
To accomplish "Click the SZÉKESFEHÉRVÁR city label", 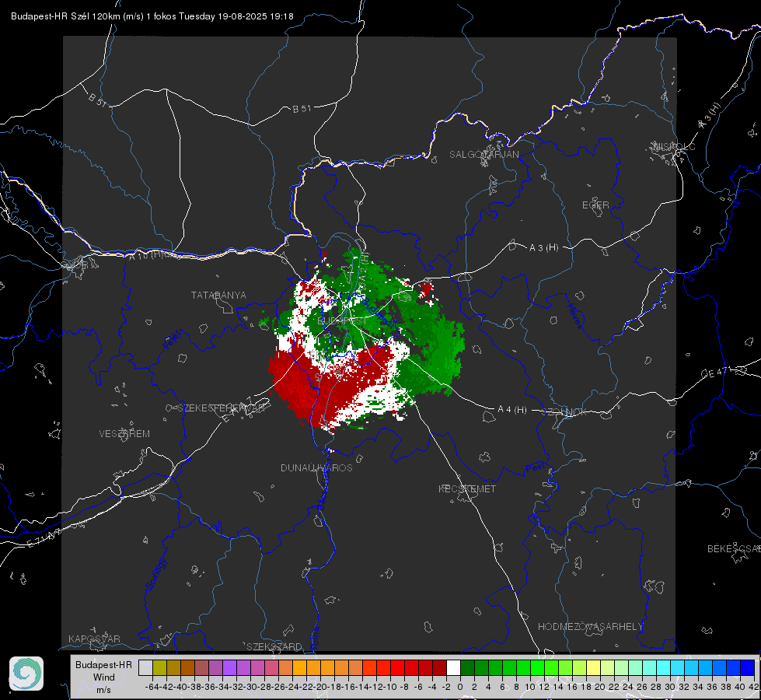I will click(223, 408).
